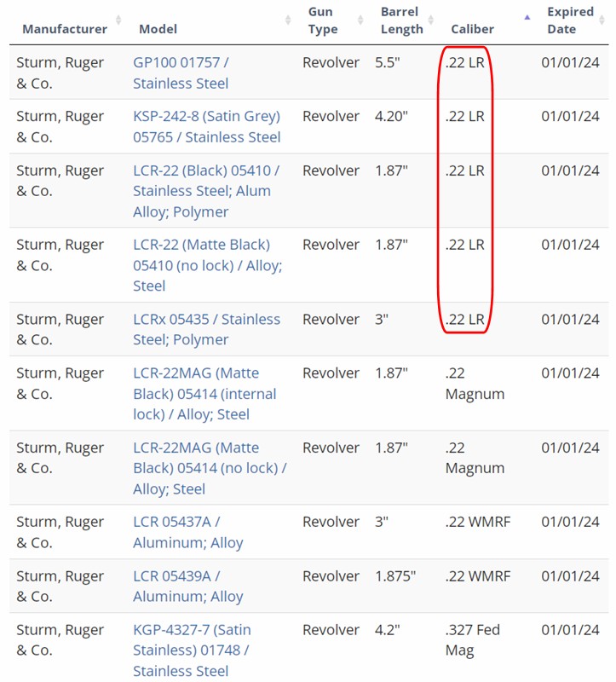Click the Barrel Length sort arrows

[x=435, y=20]
